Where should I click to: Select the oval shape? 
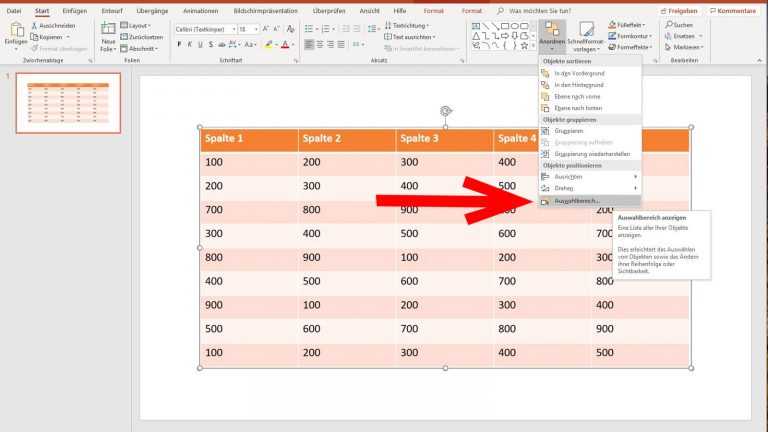[x=515, y=26]
